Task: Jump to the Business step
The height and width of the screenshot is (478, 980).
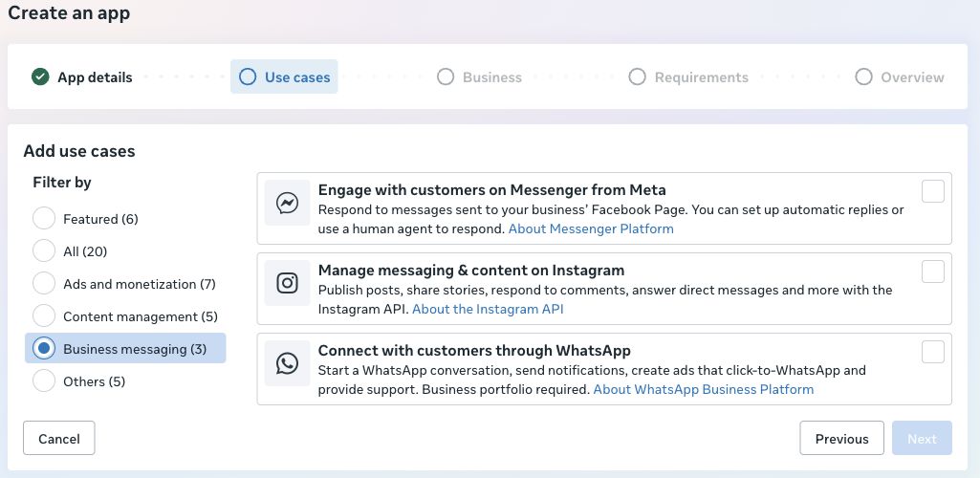Action: pyautogui.click(x=479, y=76)
